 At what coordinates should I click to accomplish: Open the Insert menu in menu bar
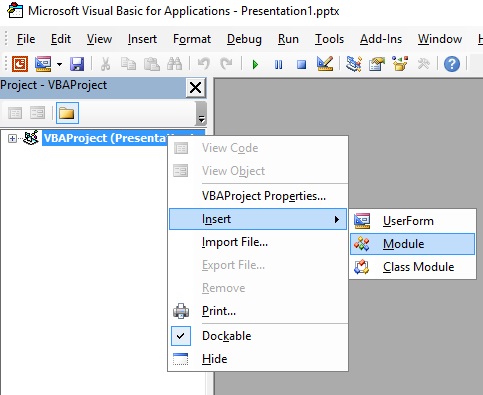coord(142,39)
